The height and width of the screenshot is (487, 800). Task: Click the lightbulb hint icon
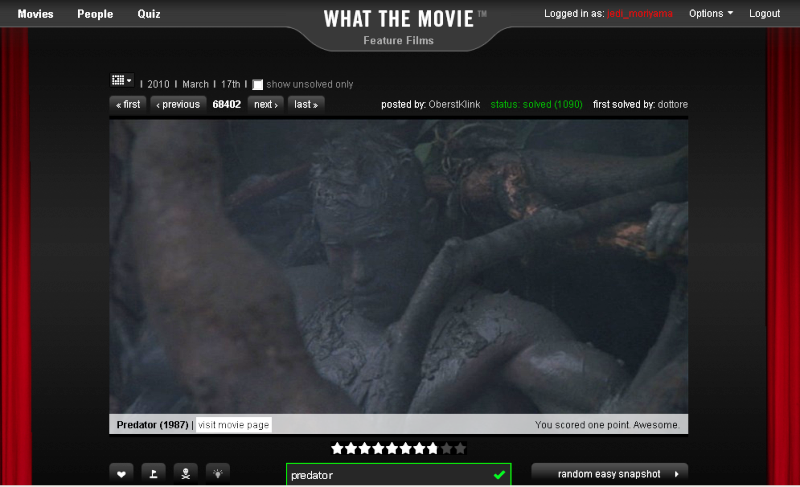(x=218, y=474)
